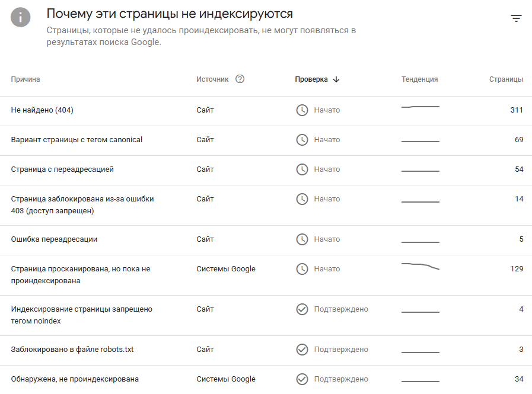This screenshot has width=532, height=394.
Task: Click clock icon in Не найдено (404) row
Action: [302, 110]
